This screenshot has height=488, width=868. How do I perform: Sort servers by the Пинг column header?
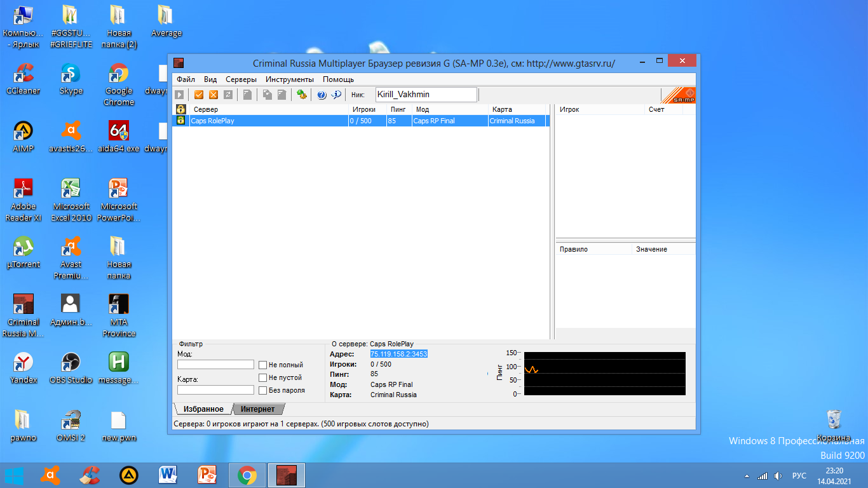pos(399,109)
